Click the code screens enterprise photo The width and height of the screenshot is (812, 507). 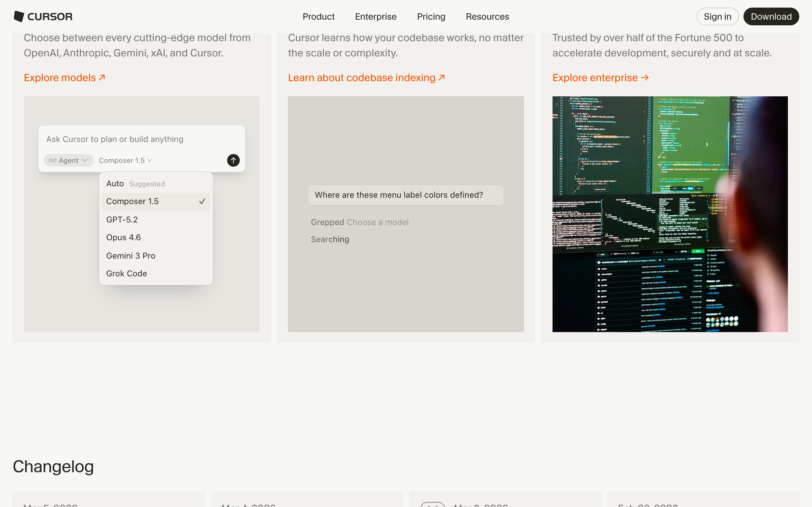670,214
